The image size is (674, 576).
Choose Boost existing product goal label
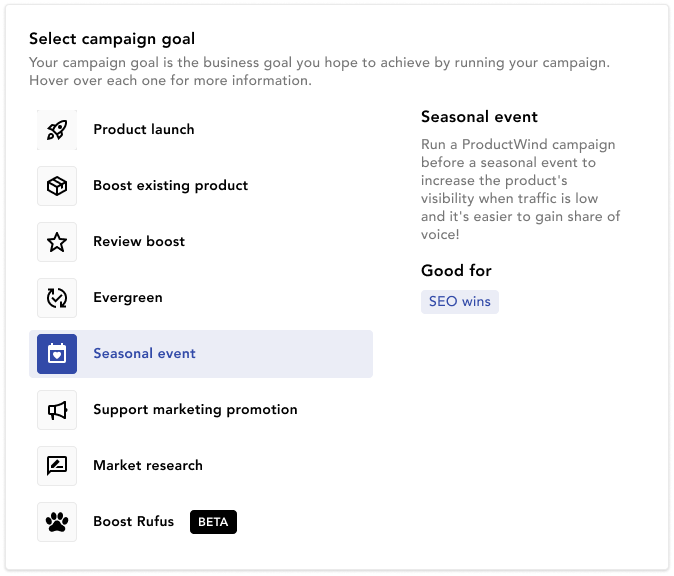tap(171, 186)
